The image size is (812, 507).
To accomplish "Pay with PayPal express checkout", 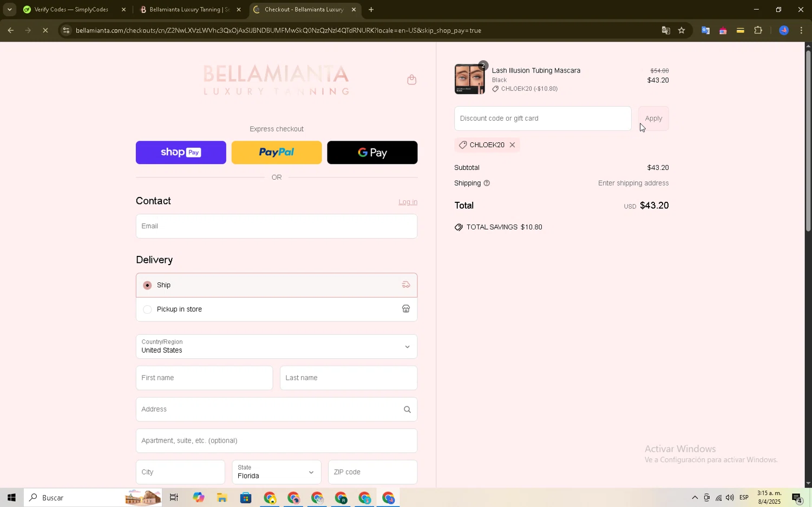I will [x=277, y=153].
